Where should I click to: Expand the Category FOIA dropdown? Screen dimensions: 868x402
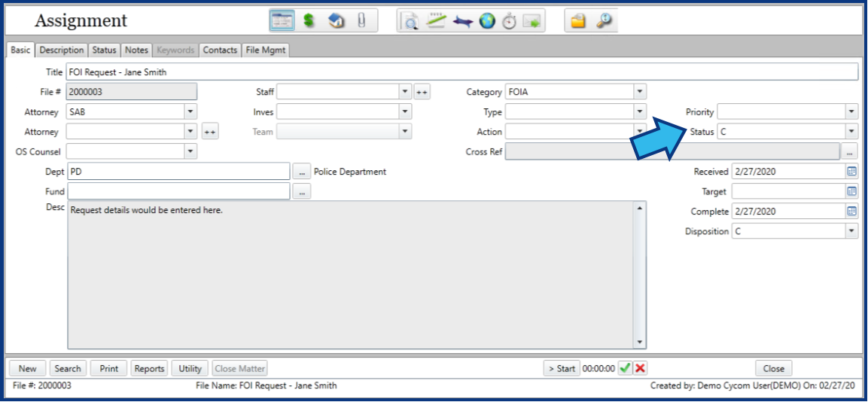coord(640,92)
